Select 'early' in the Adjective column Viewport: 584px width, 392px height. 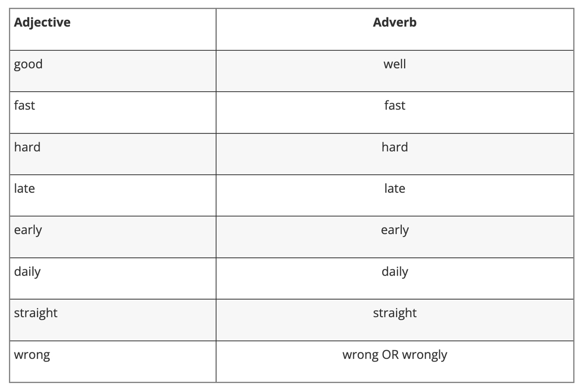click(28, 230)
